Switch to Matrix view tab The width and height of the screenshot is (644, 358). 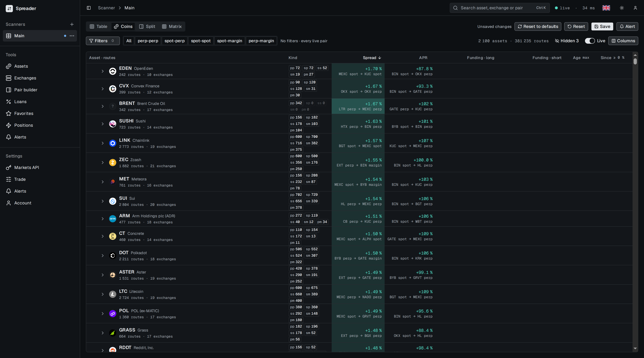tap(172, 26)
